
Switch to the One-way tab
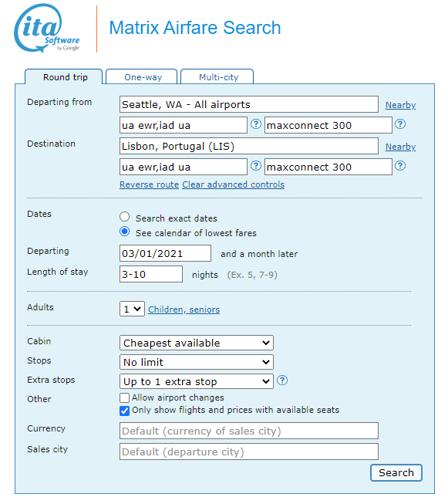[x=142, y=77]
